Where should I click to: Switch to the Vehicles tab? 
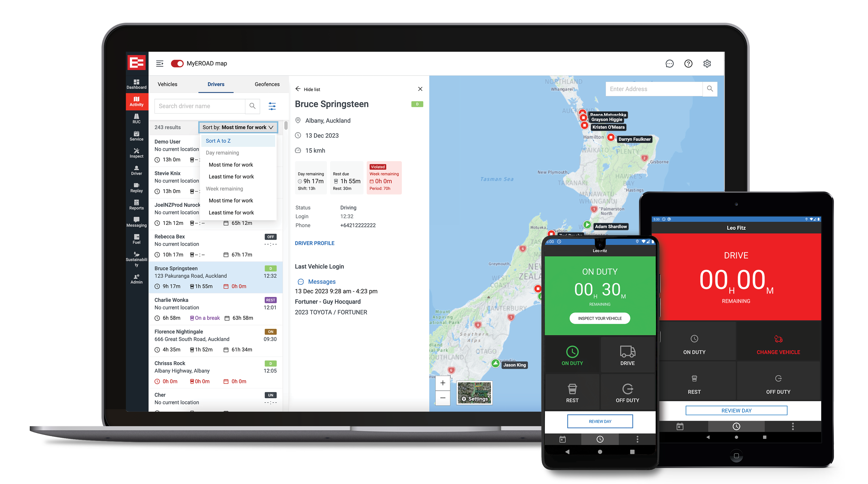tap(167, 84)
